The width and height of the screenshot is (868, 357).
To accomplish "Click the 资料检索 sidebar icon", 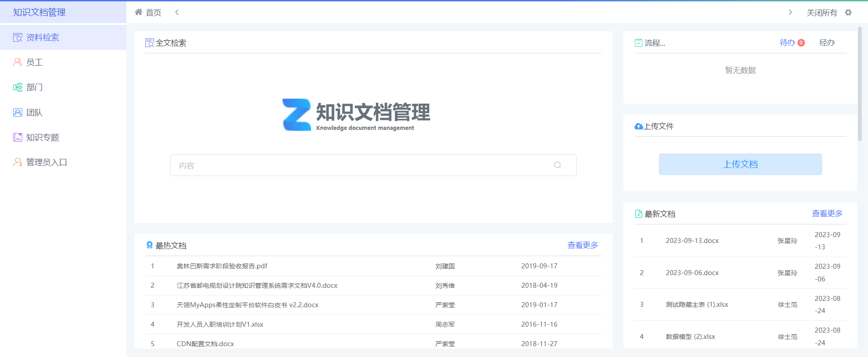I will 18,38.
